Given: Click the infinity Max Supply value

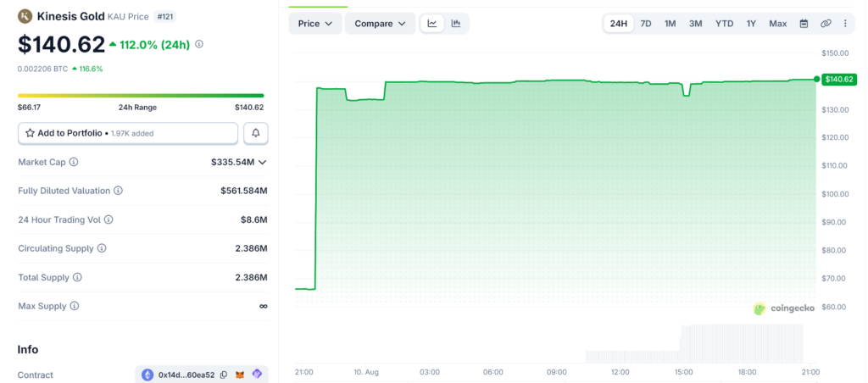Looking at the screenshot, I should [264, 306].
